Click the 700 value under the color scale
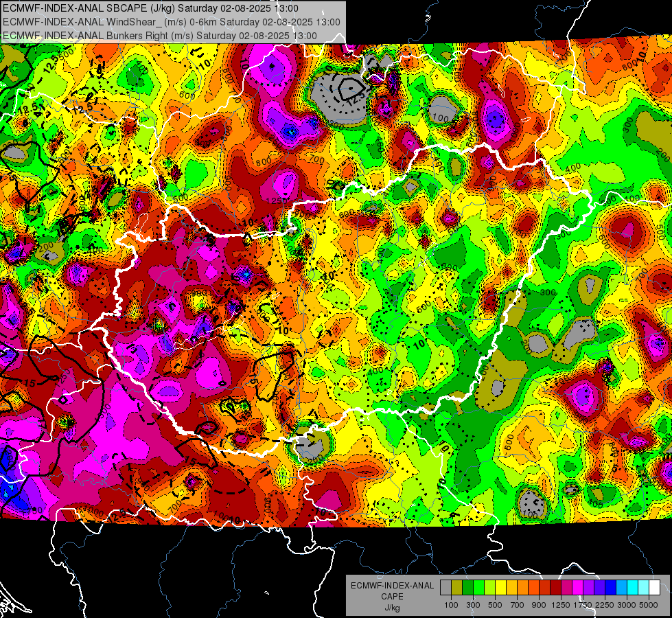The image size is (672, 618). pyautogui.click(x=518, y=605)
